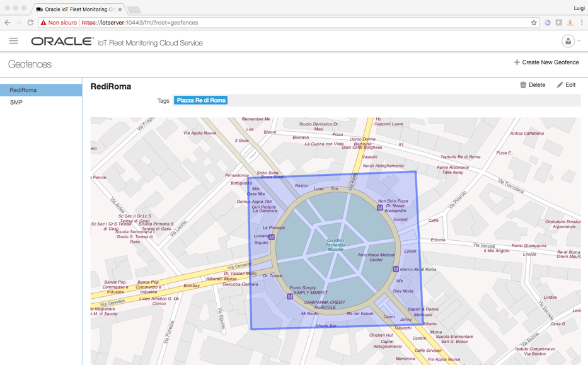Image resolution: width=588 pixels, height=365 pixels.
Task: Open the user profile avatar menu
Action: point(568,41)
